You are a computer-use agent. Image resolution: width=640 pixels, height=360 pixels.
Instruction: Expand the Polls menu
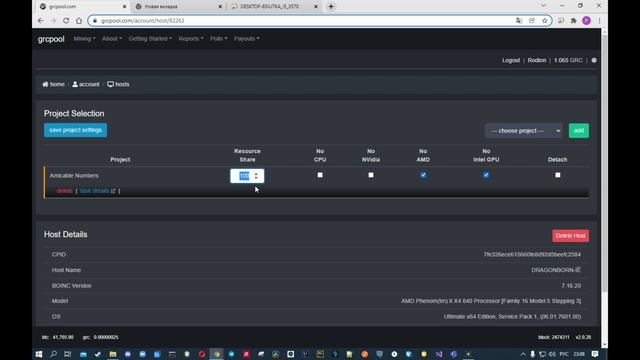tap(218, 39)
